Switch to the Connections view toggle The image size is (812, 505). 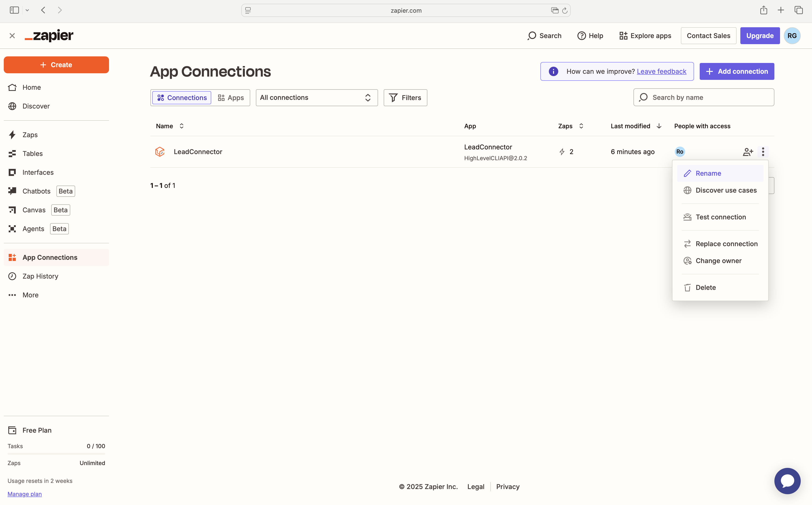pos(182,97)
